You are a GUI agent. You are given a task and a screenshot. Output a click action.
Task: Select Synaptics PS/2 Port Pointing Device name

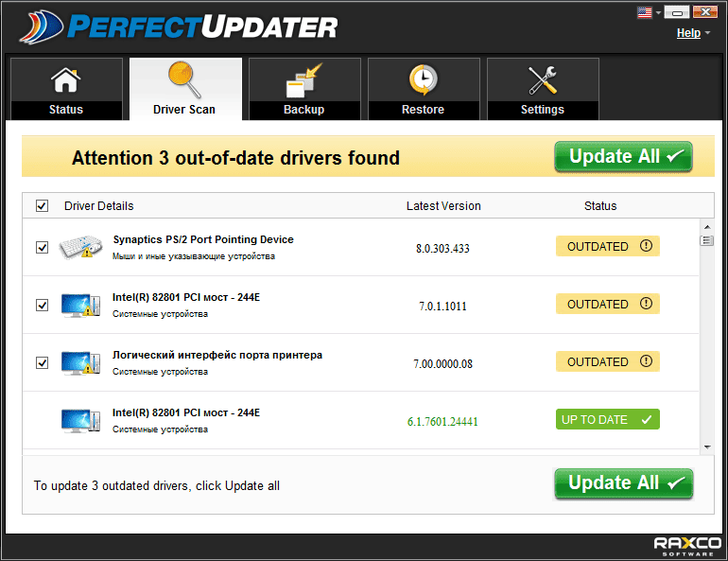click(203, 239)
